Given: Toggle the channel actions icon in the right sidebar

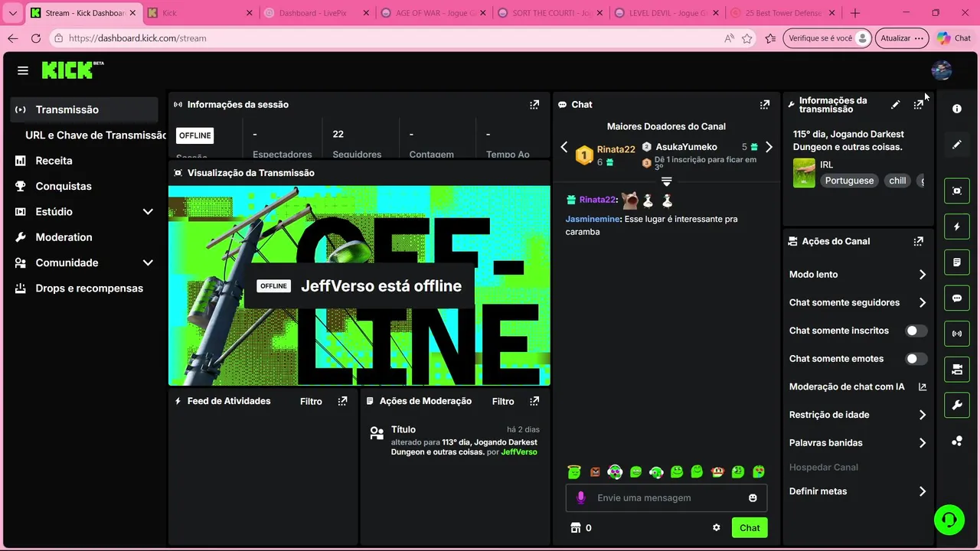Looking at the screenshot, I should tap(957, 370).
